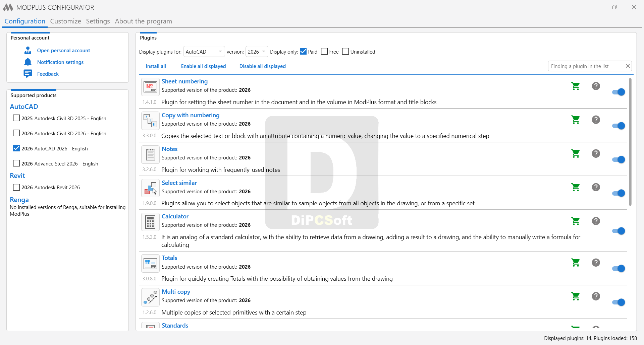This screenshot has height=345, width=644.
Task: Open help for Select similar plugin
Action: point(596,187)
